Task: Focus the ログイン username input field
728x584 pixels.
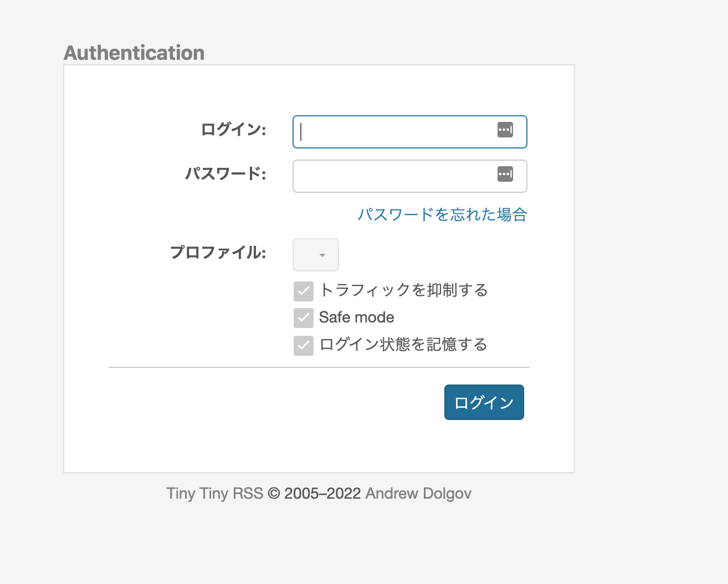Action: (x=409, y=132)
